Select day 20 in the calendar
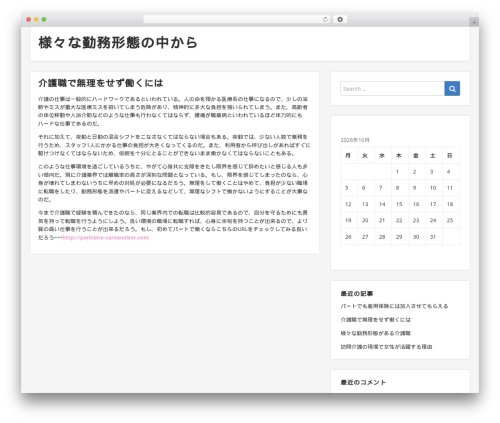 coord(365,220)
